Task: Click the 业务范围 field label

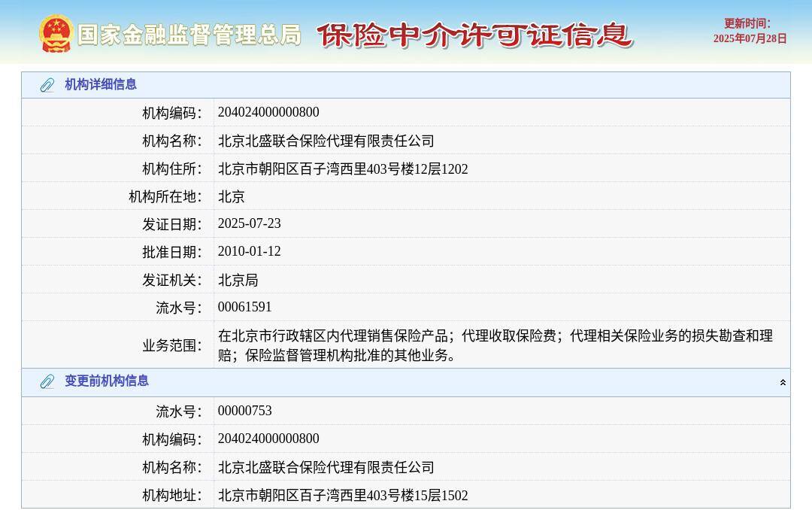Action: pos(172,345)
